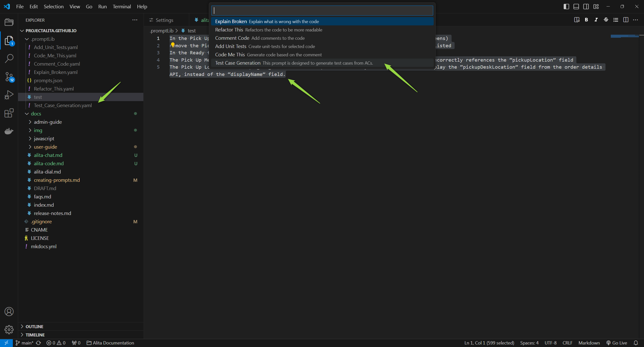Open the Project Manager folder icon
Image resolution: width=644 pixels, height=347 pixels.
tap(9, 22)
